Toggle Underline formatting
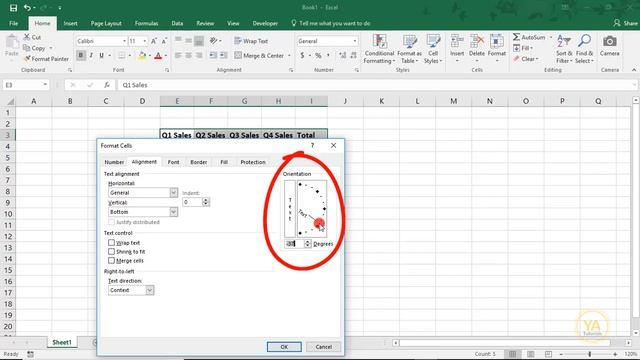 pos(101,56)
